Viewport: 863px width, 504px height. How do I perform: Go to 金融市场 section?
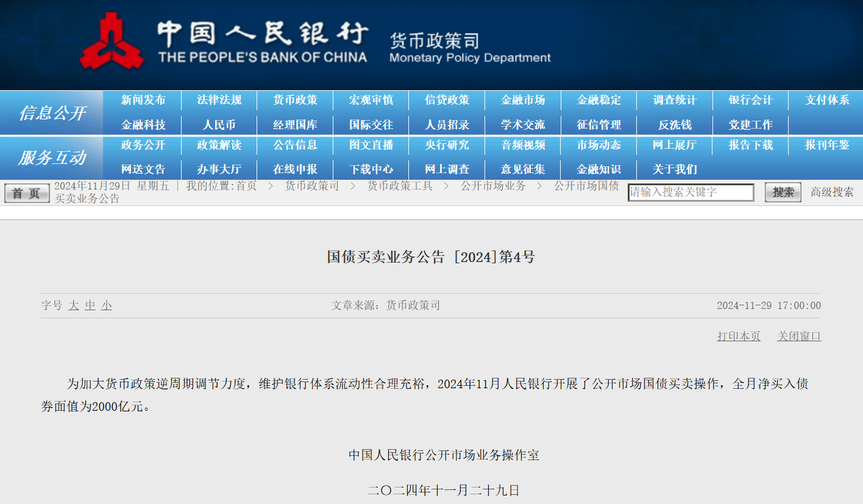click(523, 100)
